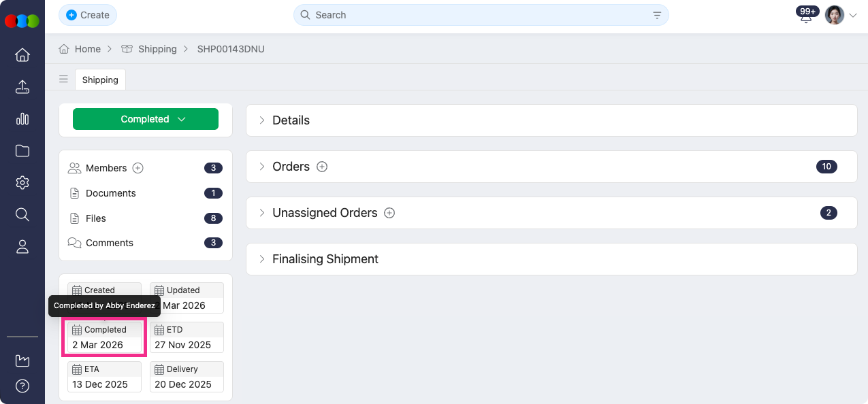Open the bar chart analytics icon
Screen dimensions: 868x404
click(22, 119)
